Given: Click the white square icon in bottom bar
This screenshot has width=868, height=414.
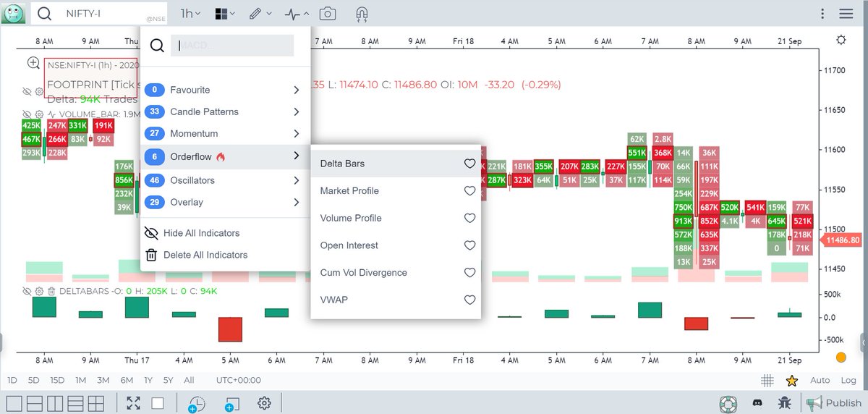Looking at the screenshot, I should coord(157,403).
